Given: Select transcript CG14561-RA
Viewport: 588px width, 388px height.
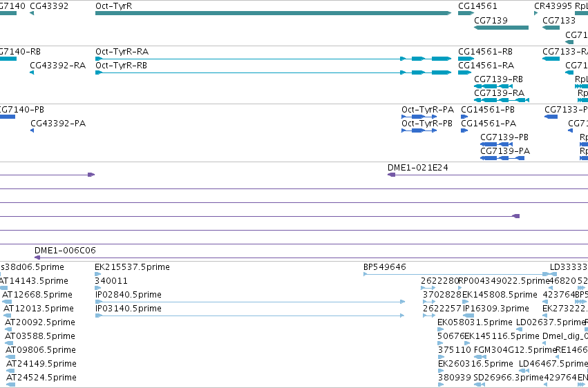Looking at the screenshot, I should click(x=464, y=72).
